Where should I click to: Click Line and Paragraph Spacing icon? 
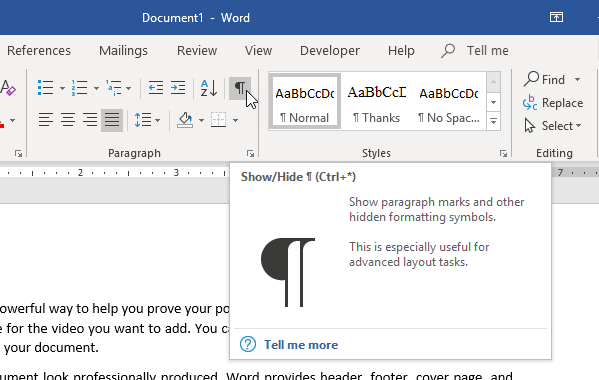143,120
